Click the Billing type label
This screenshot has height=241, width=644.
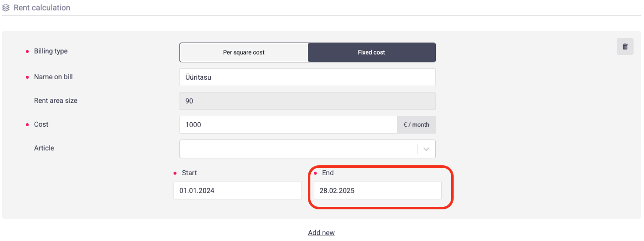point(51,51)
